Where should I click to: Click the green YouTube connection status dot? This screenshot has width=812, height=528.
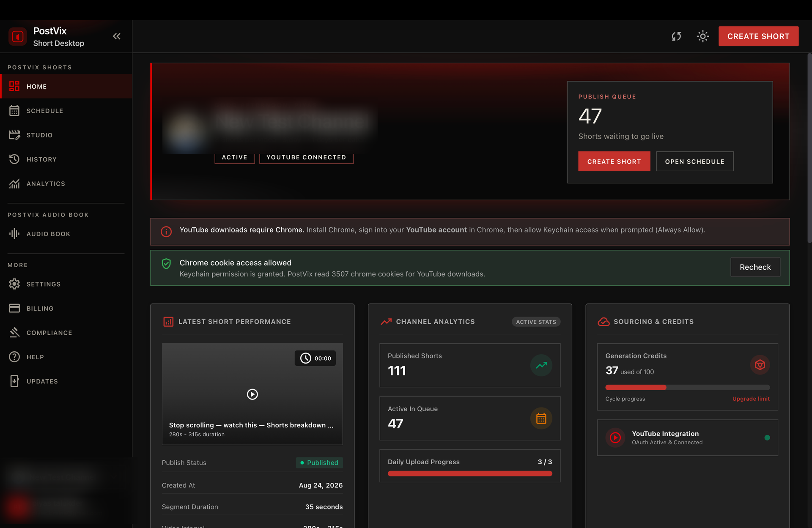767,438
